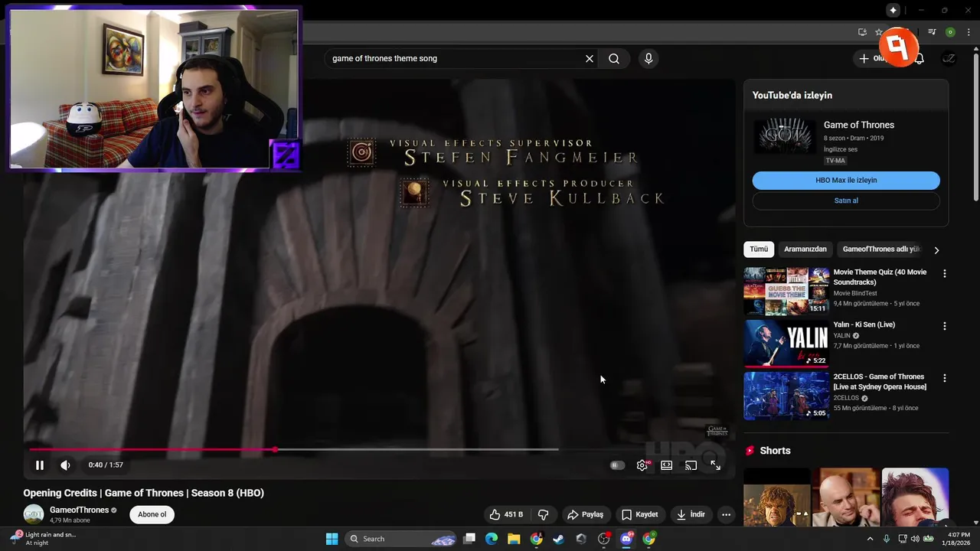The image size is (980, 551).
Task: Open the Game of Thrones show thumbnail
Action: coord(785,136)
